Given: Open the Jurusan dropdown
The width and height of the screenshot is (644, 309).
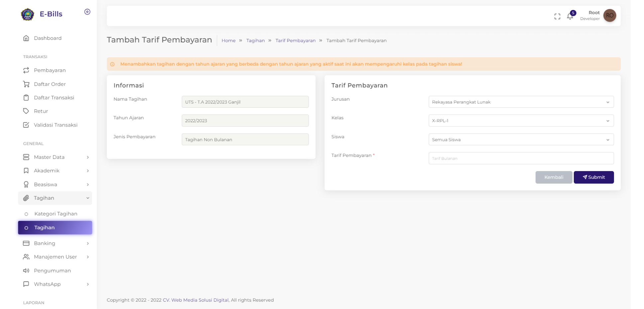Looking at the screenshot, I should coord(521,102).
